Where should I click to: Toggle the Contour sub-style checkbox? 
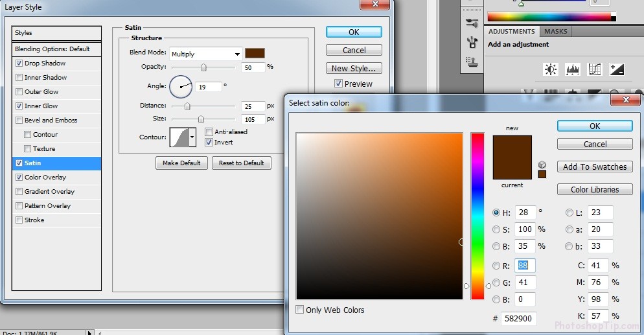click(x=27, y=134)
